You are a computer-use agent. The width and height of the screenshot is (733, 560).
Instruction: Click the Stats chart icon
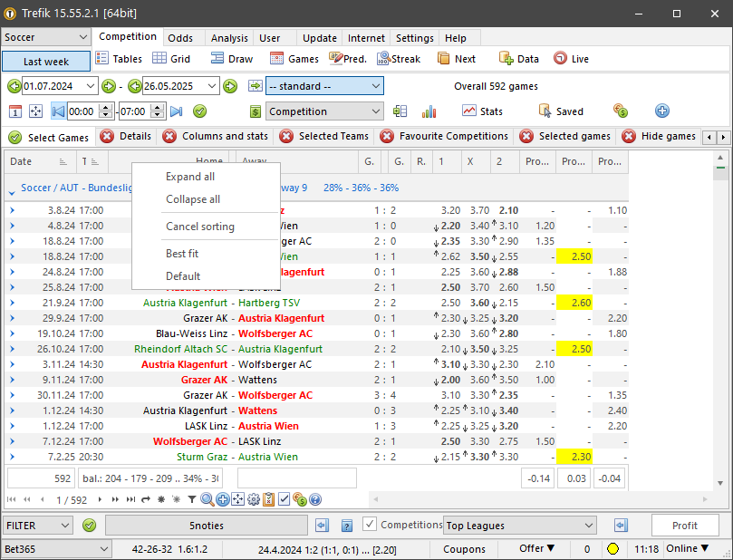pyautogui.click(x=469, y=111)
